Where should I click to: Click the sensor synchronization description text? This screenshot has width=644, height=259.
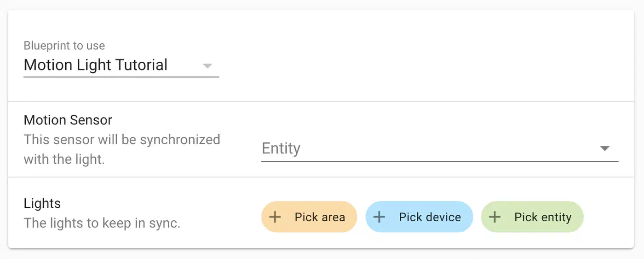[122, 149]
